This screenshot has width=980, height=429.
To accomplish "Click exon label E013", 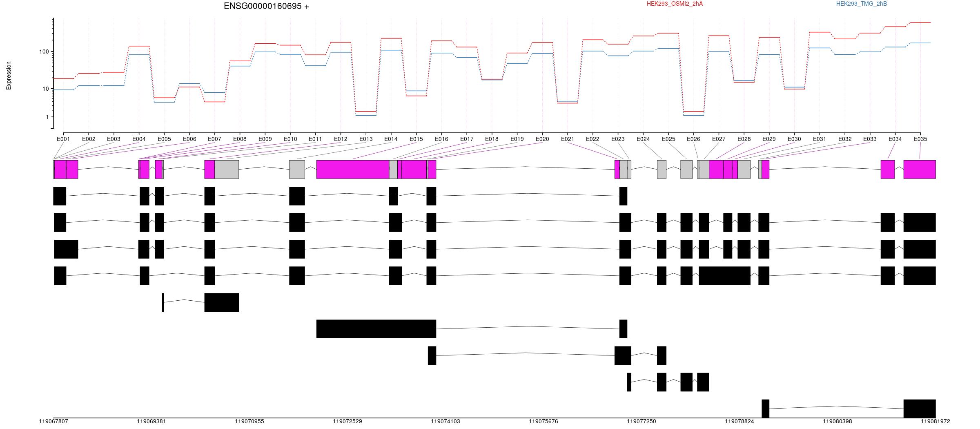I will coord(366,139).
